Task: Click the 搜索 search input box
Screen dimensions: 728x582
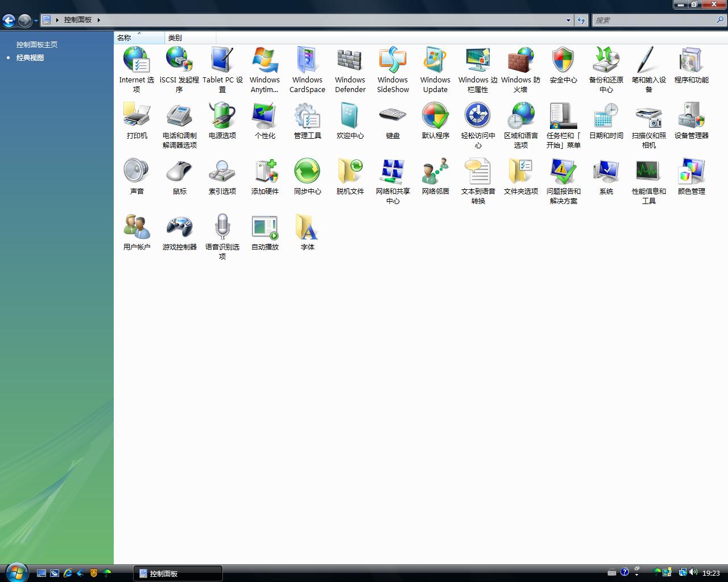Action: (654, 20)
